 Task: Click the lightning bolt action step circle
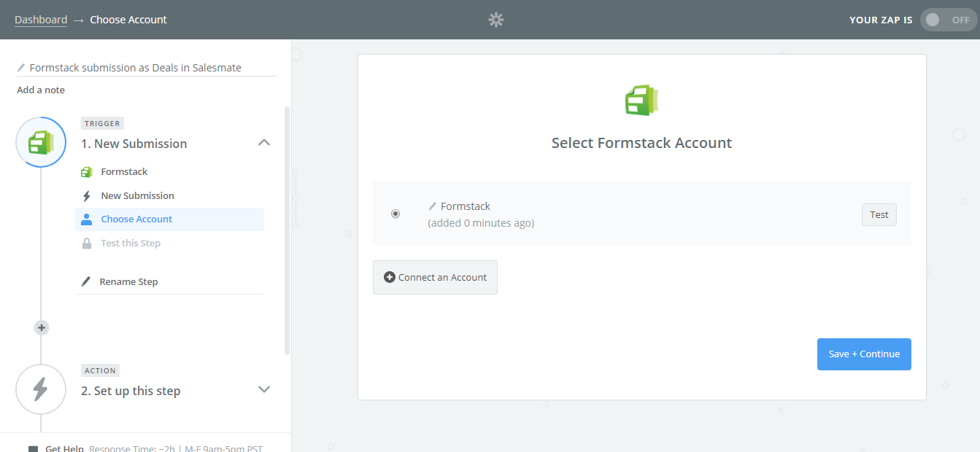coord(41,389)
